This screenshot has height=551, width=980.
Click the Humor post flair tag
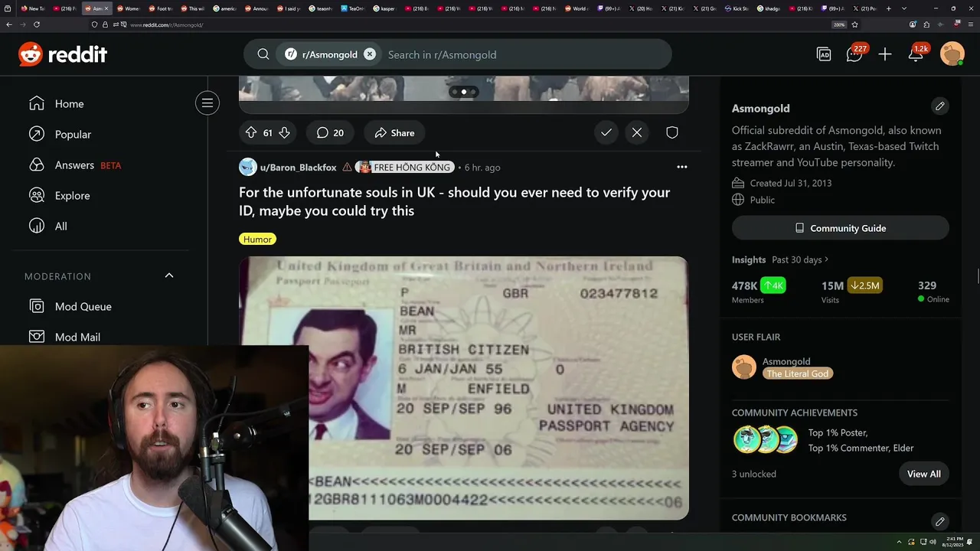coord(257,239)
